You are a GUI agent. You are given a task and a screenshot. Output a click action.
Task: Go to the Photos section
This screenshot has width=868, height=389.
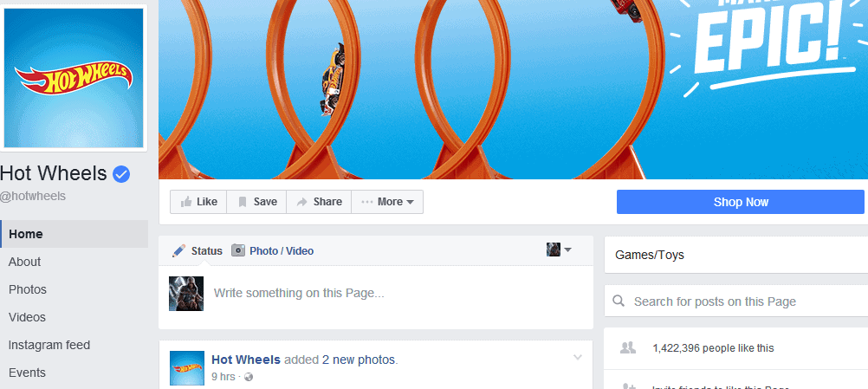[27, 289]
